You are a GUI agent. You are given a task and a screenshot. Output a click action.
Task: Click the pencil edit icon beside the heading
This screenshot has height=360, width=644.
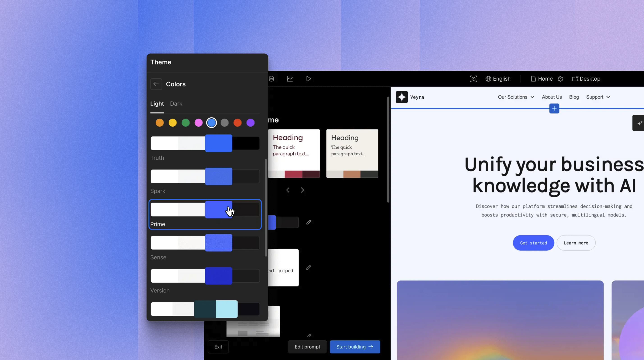[308, 222]
